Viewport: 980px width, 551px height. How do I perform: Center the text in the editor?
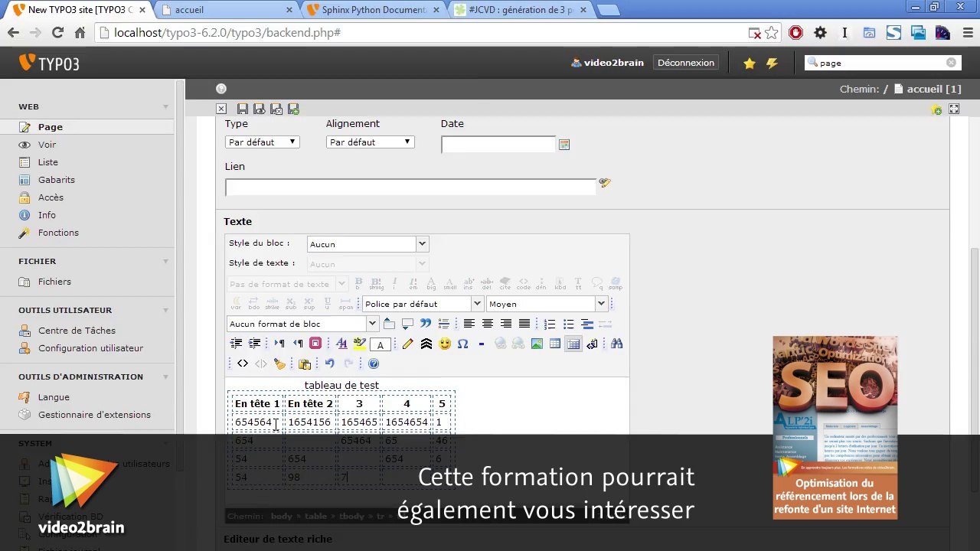pos(487,324)
